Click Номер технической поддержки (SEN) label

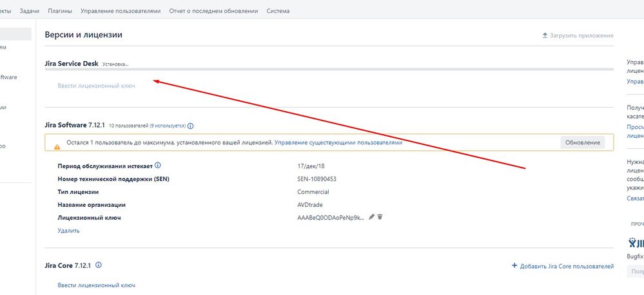pos(113,179)
